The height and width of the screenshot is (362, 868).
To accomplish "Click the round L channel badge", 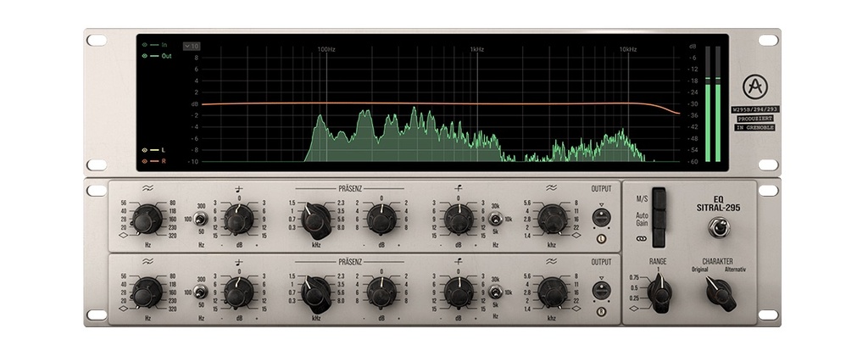I will (x=602, y=239).
